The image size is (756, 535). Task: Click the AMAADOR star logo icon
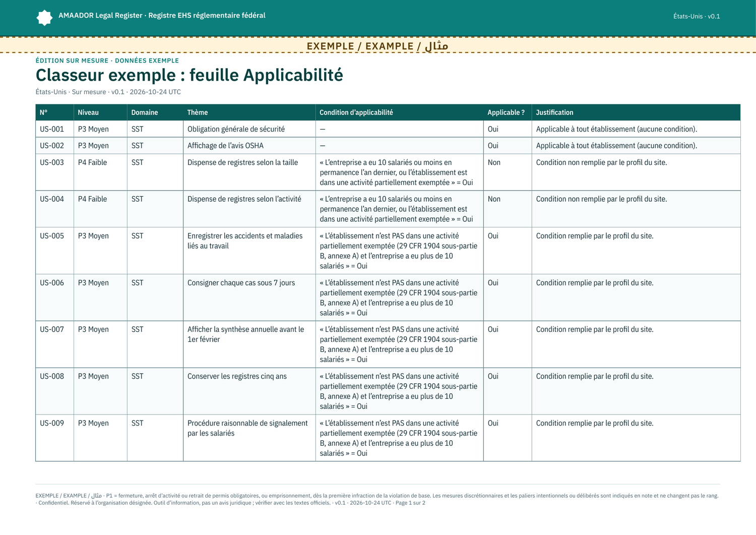pos(44,18)
